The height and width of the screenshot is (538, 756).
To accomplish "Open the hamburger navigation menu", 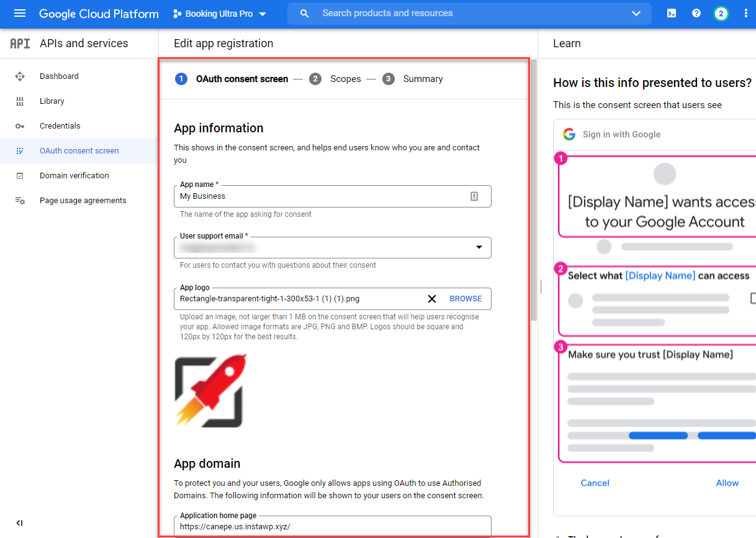I will [19, 13].
